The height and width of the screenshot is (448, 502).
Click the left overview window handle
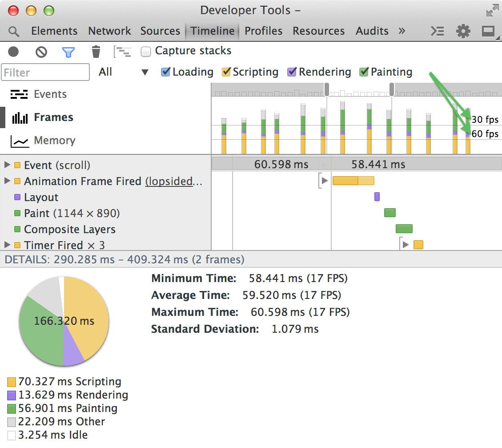[327, 89]
